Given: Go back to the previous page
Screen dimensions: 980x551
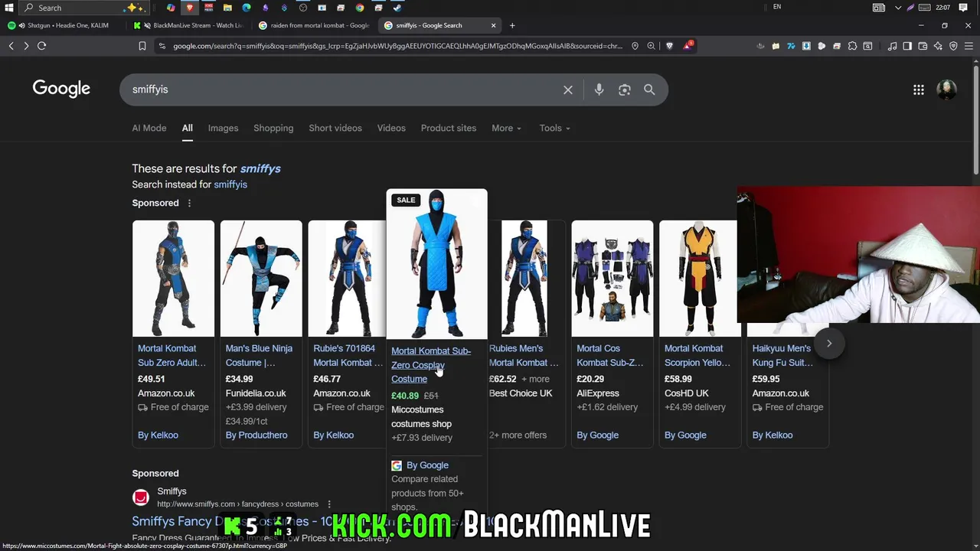Looking at the screenshot, I should point(11,46).
